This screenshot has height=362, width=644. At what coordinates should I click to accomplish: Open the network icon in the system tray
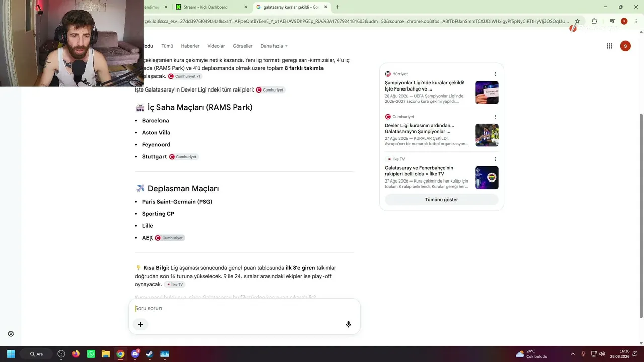click(594, 354)
